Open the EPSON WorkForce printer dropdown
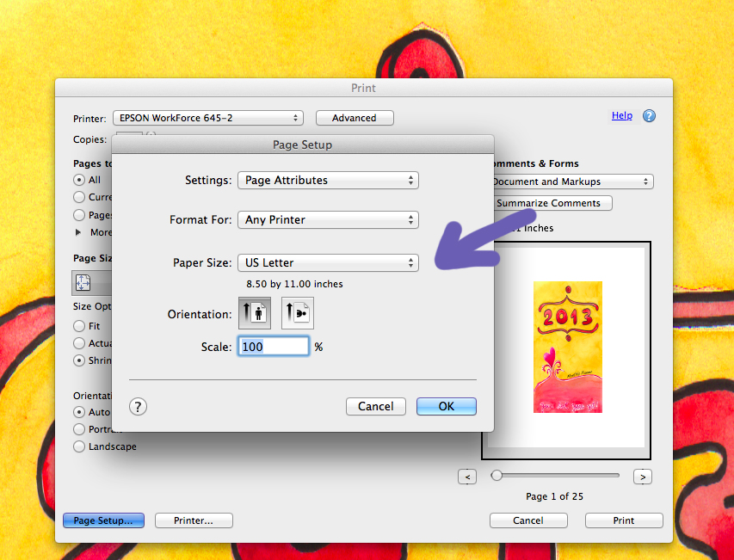 pyautogui.click(x=208, y=118)
